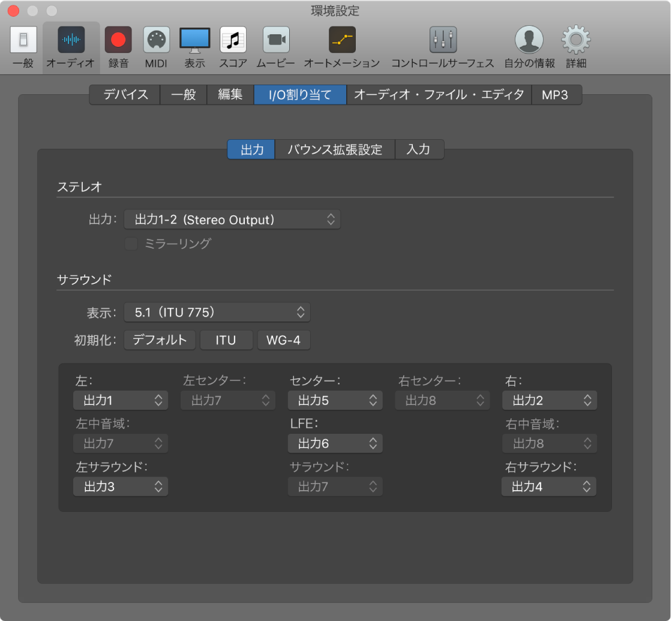Screen dimensions: 672x621
Task: Open the コントロールサーフェス preferences
Action: point(443,47)
